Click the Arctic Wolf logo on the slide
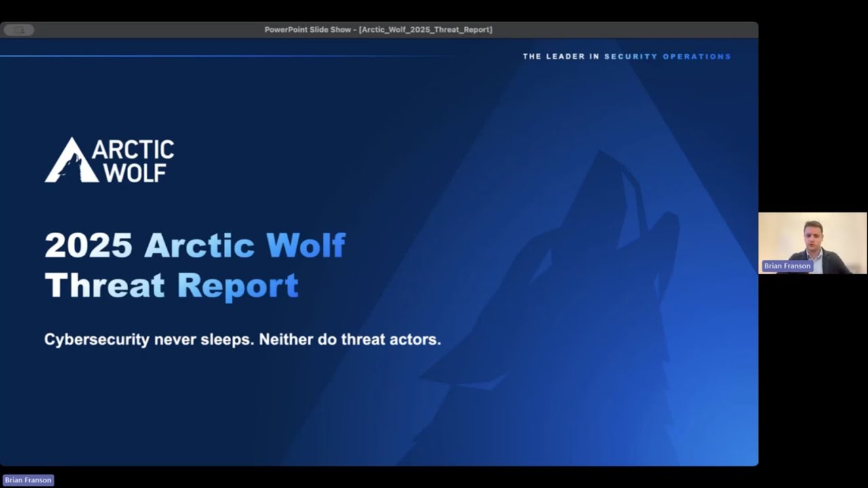 [109, 160]
